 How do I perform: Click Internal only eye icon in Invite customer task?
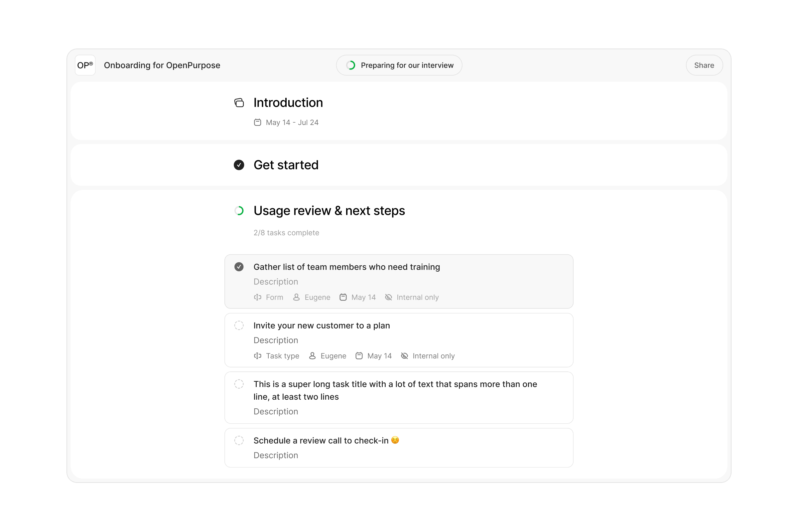pos(404,356)
